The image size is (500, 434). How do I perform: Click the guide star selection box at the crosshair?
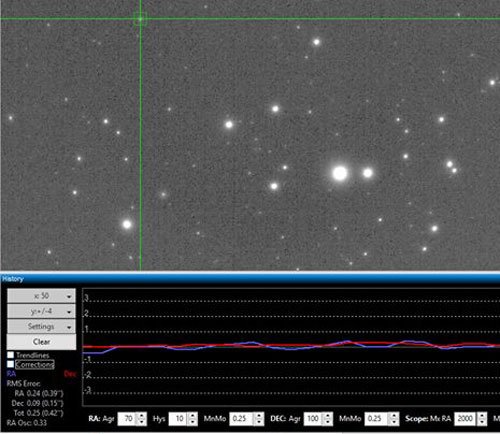point(140,19)
